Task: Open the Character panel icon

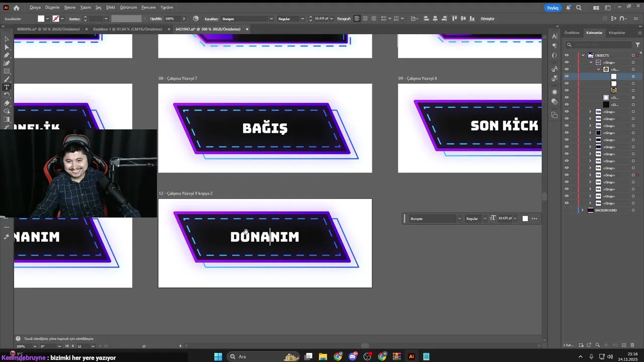Action: [554, 36]
